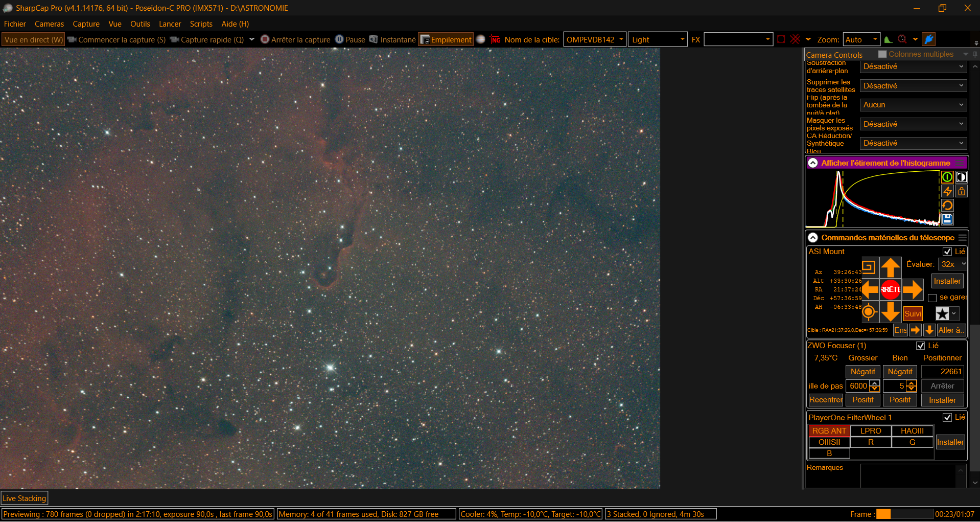The width and height of the screenshot is (980, 522).
Task: Click the small right arrow next to Ens
Action: [x=915, y=330]
